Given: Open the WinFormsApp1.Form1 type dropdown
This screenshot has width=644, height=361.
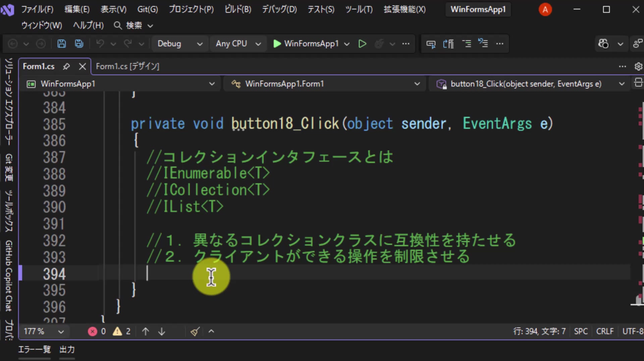Looking at the screenshot, I should pos(324,84).
